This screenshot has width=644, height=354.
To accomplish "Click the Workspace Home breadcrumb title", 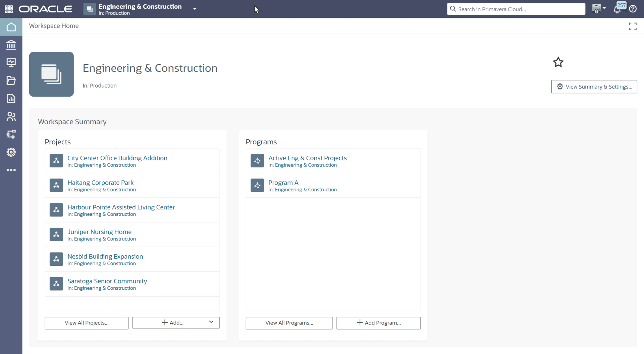I will pyautogui.click(x=54, y=26).
